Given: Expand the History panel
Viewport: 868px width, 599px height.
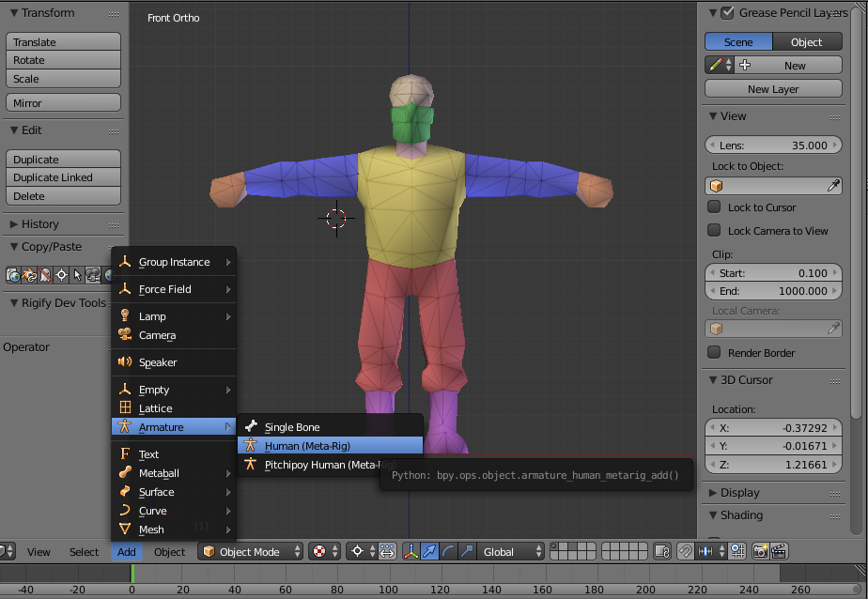Looking at the screenshot, I should coord(14,224).
